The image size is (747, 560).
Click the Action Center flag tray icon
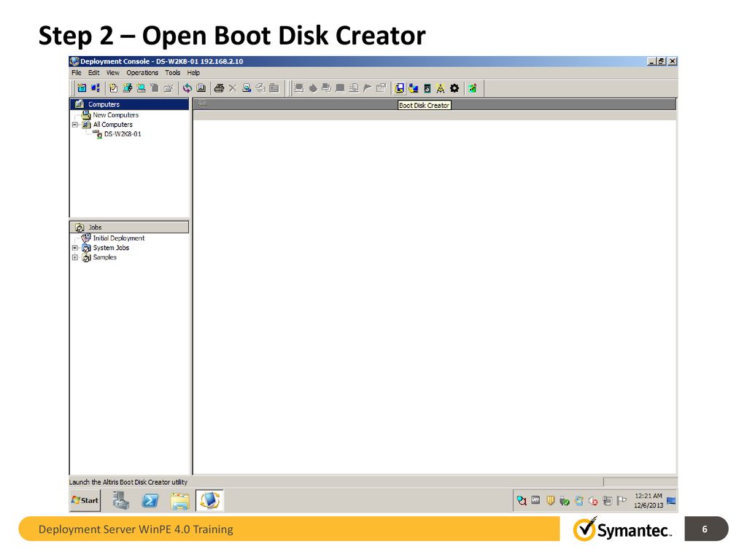click(x=622, y=500)
